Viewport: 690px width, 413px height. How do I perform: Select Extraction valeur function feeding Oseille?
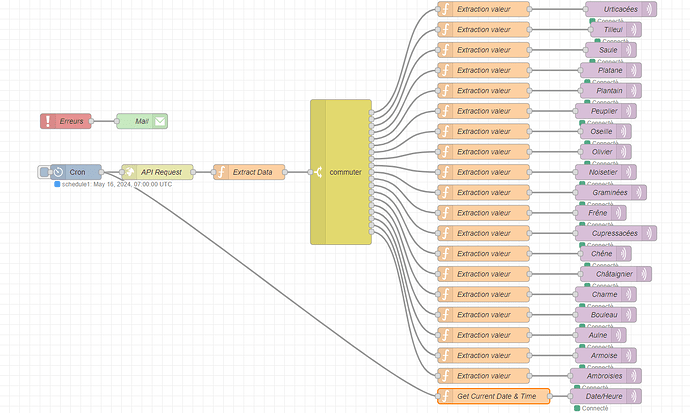[x=484, y=131]
